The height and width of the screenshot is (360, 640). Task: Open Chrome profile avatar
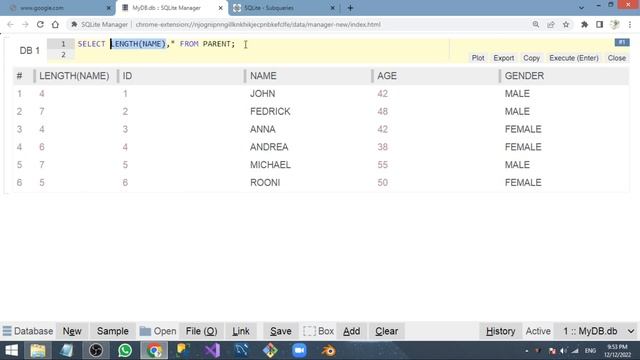coord(615,24)
